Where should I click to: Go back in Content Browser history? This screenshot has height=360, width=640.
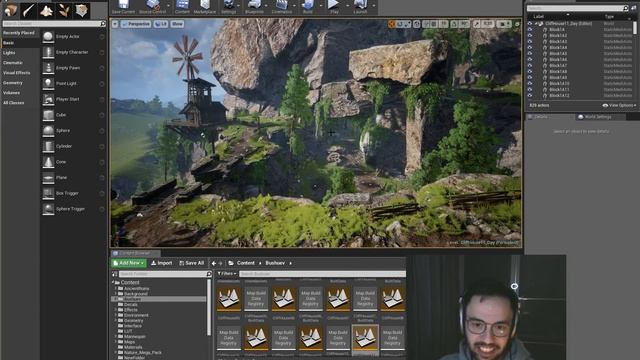[213, 264]
